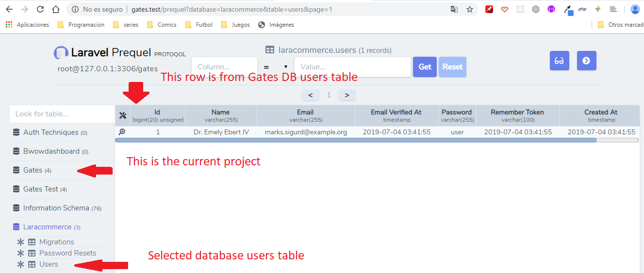
Task: Inspect row 1 with the magnifier icon
Action: (122, 131)
